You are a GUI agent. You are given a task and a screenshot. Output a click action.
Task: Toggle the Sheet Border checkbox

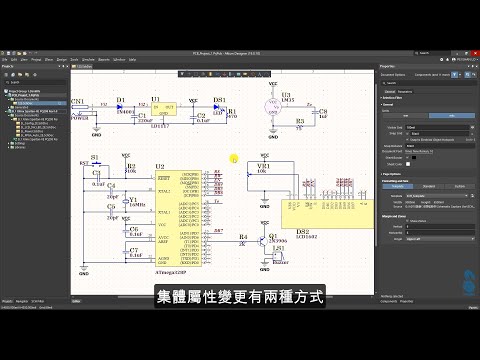(x=407, y=157)
